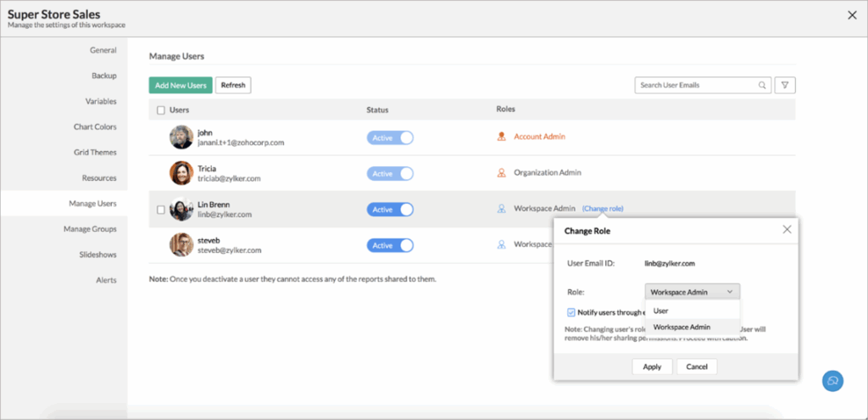This screenshot has width=868, height=420.
Task: Click the search magnifier icon
Action: point(762,85)
